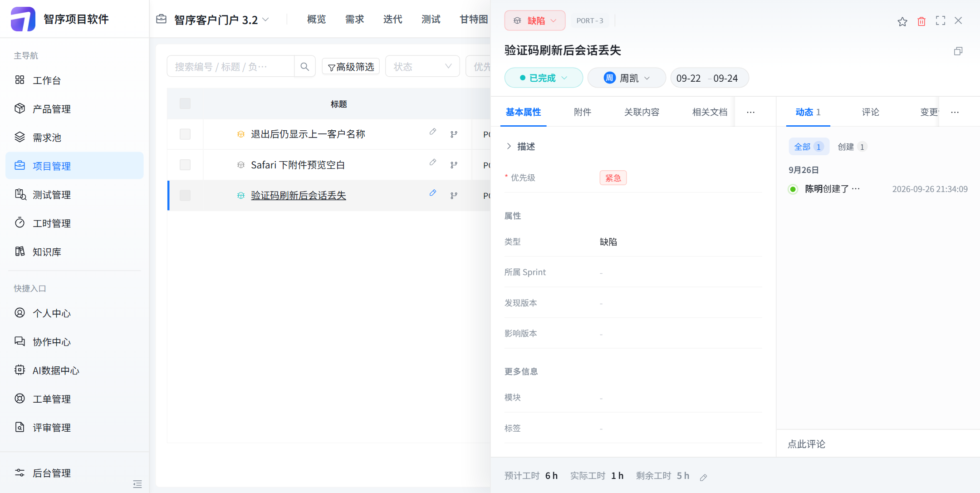980x493 pixels.
Task: Edit pencil icon for 验证码刷新后会话丢失 row
Action: click(x=433, y=192)
